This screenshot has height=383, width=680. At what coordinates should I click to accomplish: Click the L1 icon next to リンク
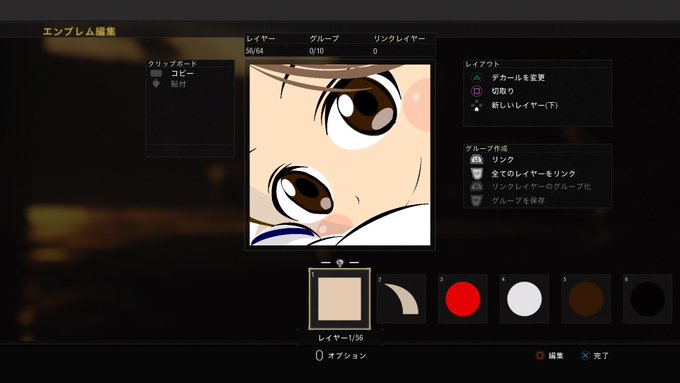(x=476, y=160)
